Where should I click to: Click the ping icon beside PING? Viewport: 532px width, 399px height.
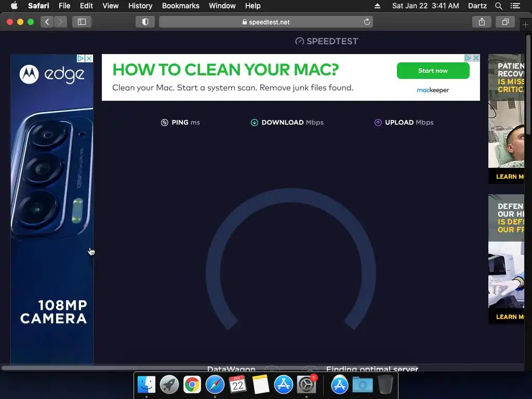165,123
